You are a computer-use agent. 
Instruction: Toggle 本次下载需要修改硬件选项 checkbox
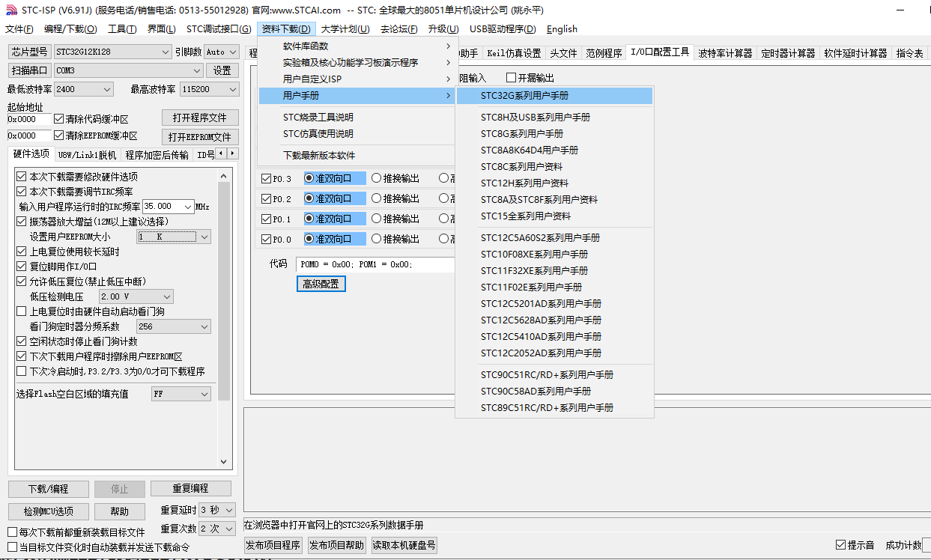click(21, 177)
